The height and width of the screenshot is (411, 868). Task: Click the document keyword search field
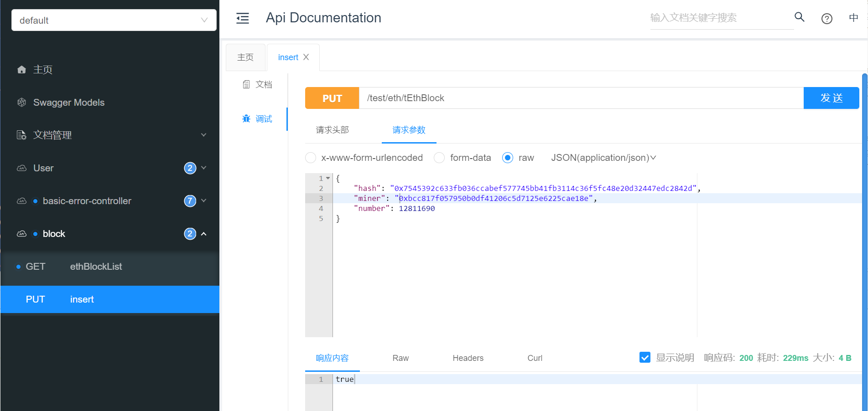tap(722, 18)
